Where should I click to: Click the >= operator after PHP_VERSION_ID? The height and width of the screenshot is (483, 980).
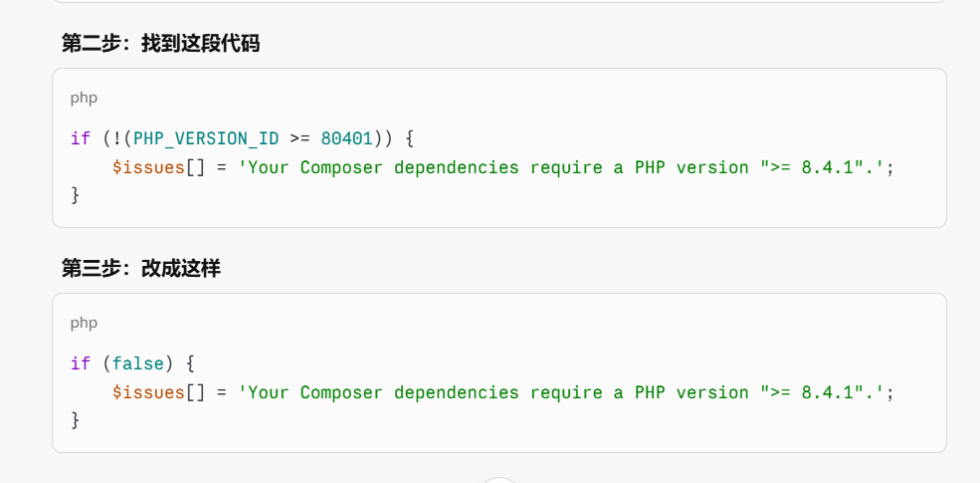[x=300, y=138]
